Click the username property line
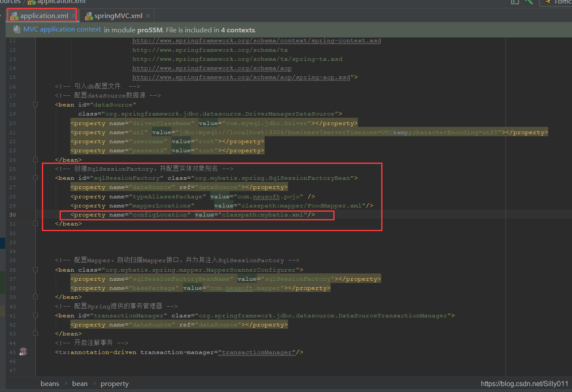 point(167,141)
